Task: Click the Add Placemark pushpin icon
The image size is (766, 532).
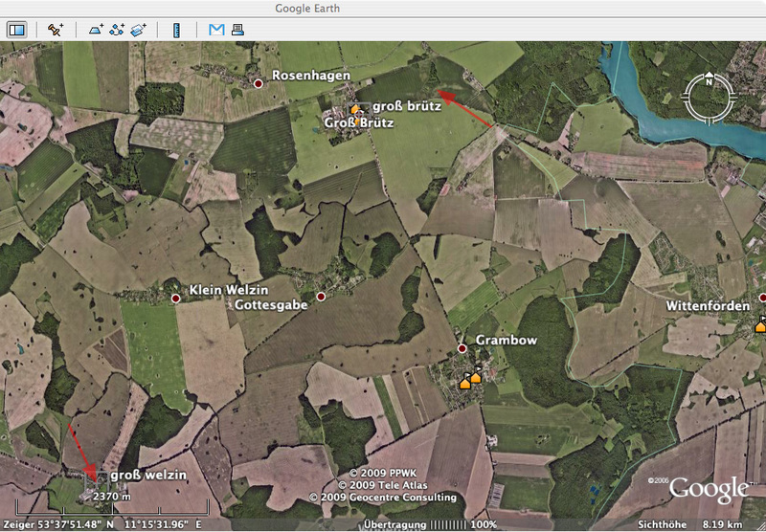Action: pos(55,30)
